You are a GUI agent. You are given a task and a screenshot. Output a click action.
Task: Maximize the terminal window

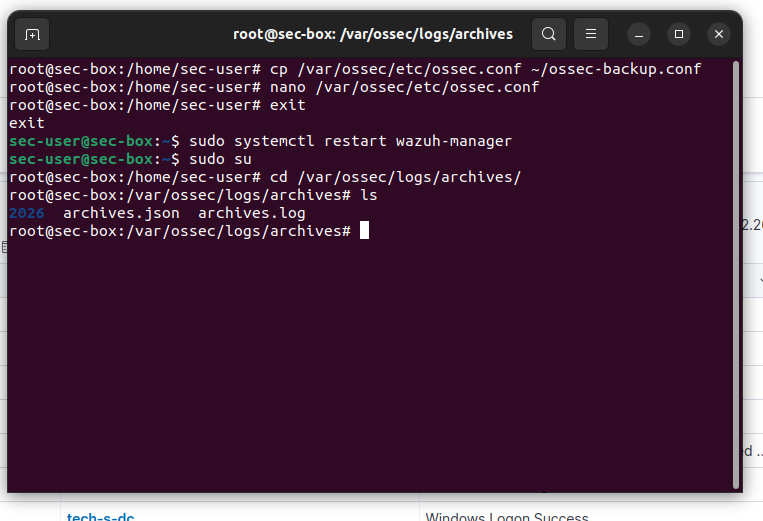[x=679, y=34]
